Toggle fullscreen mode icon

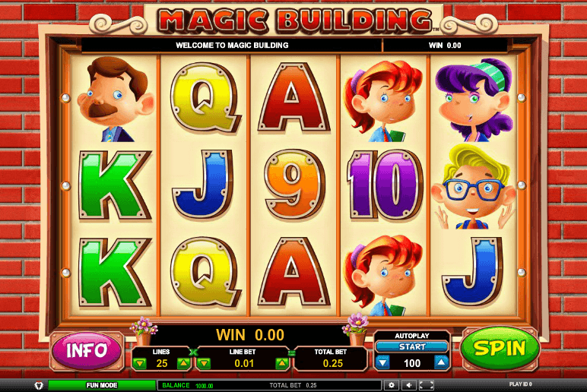pyautogui.click(x=427, y=385)
